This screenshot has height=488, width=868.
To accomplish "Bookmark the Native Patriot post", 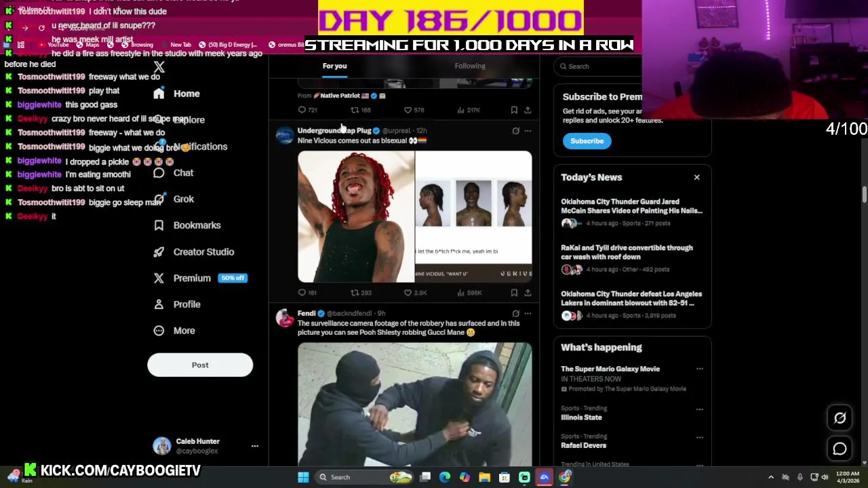I will 514,110.
